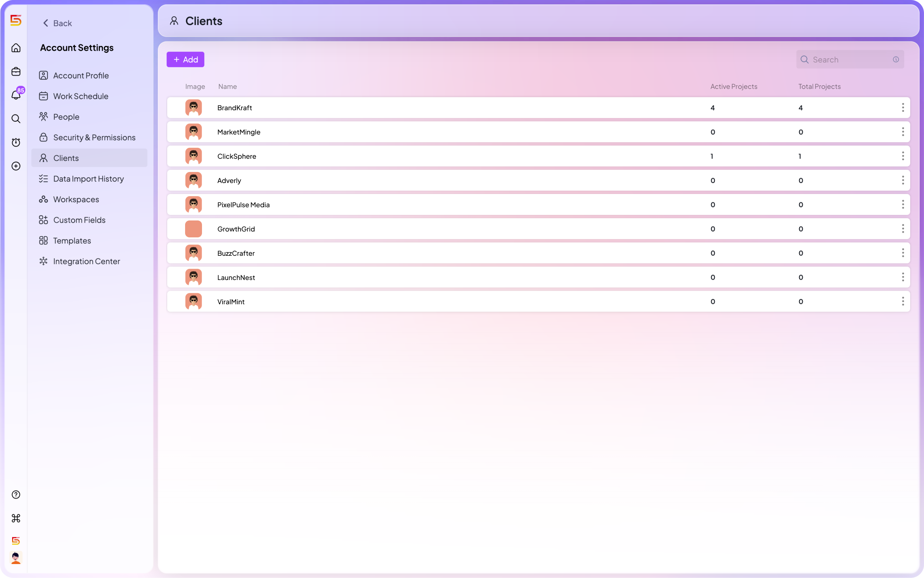The width and height of the screenshot is (924, 578).
Task: Open three-dot menu for BrandKraft
Action: (903, 107)
